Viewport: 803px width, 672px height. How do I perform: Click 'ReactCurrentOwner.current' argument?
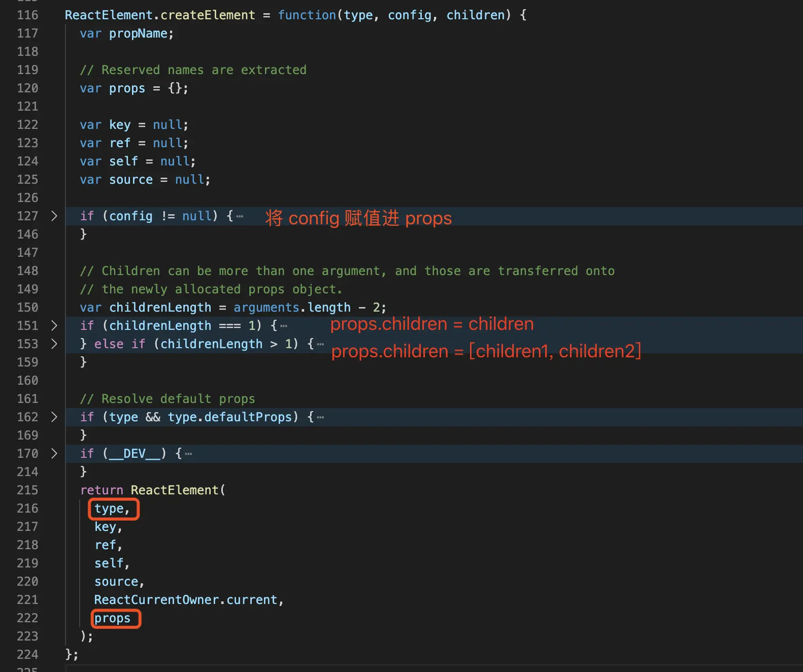(x=186, y=600)
